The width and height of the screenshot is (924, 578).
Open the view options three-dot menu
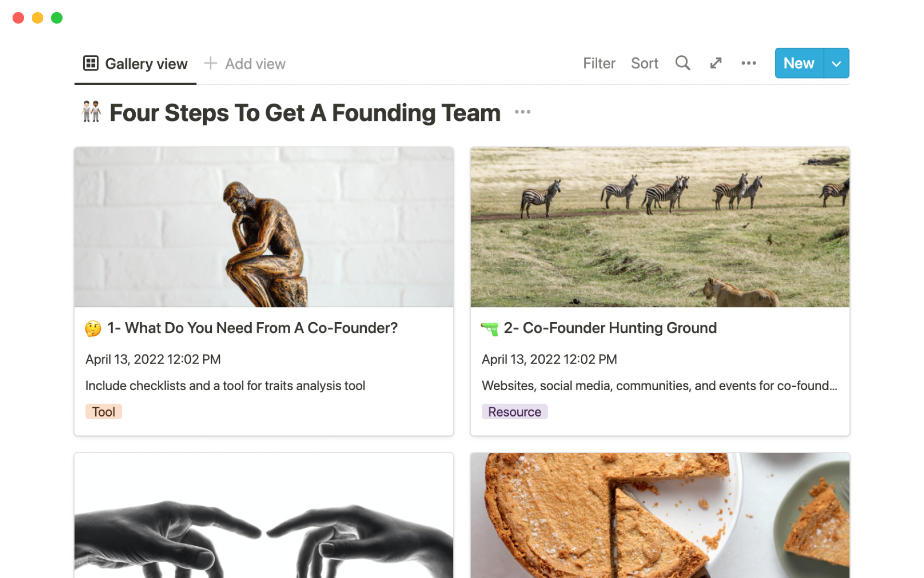tap(748, 63)
